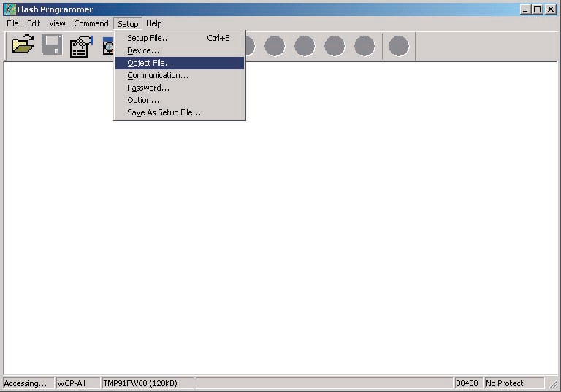Click the open folder toolbar icon

[23, 45]
